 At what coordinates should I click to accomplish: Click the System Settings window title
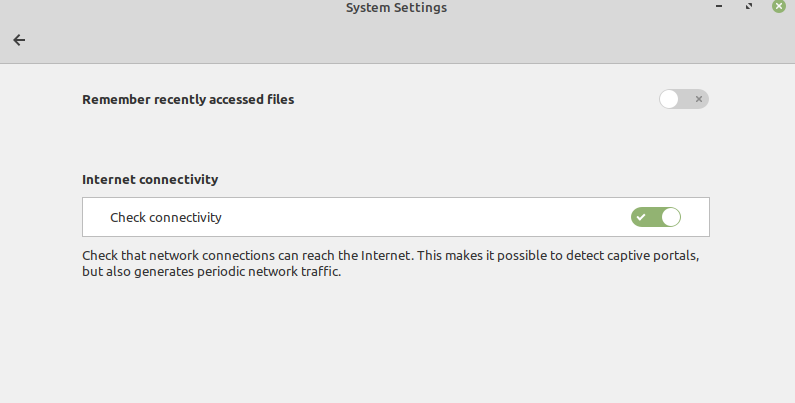pos(396,8)
